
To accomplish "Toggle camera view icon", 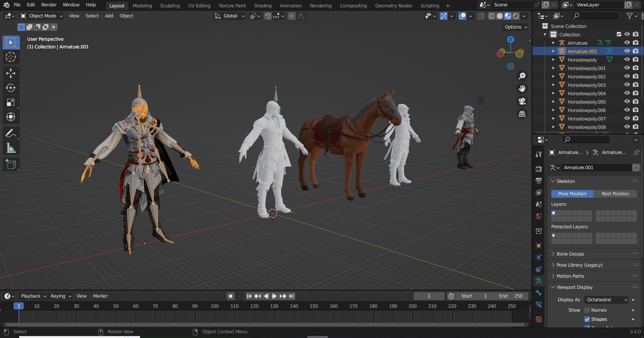I will pos(522,101).
